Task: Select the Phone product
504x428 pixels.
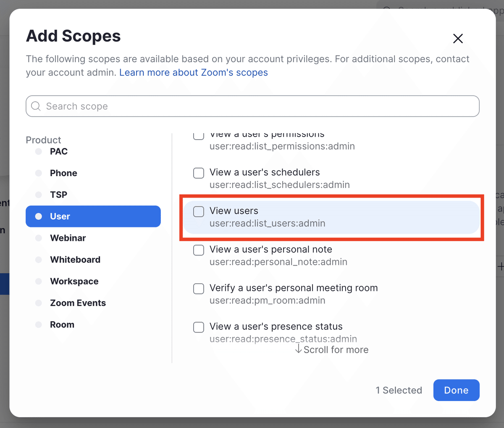Action: point(63,173)
